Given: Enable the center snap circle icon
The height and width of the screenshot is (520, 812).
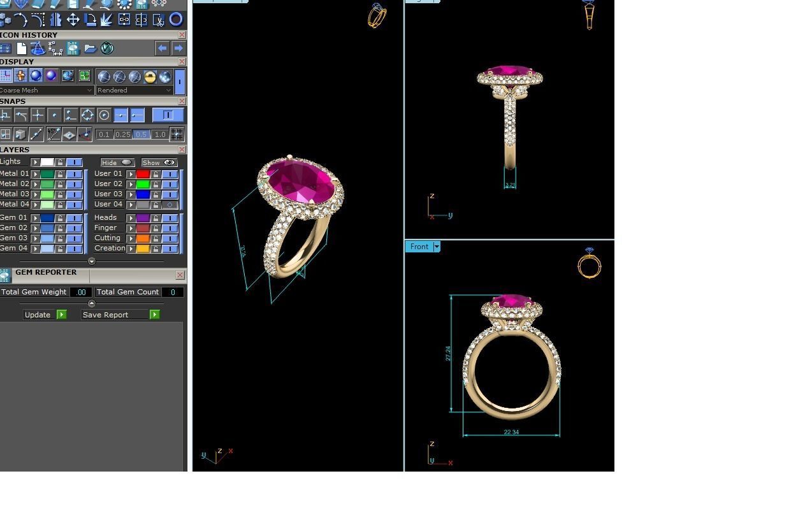Looking at the screenshot, I should 104,115.
